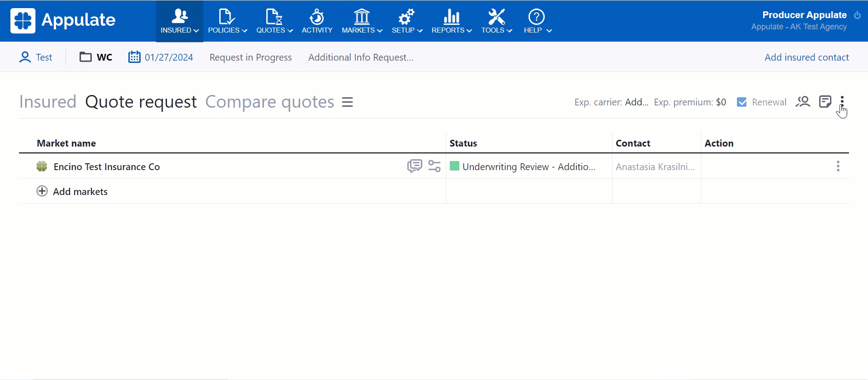Click the power logout icon
The image size is (868, 380).
tap(857, 15)
